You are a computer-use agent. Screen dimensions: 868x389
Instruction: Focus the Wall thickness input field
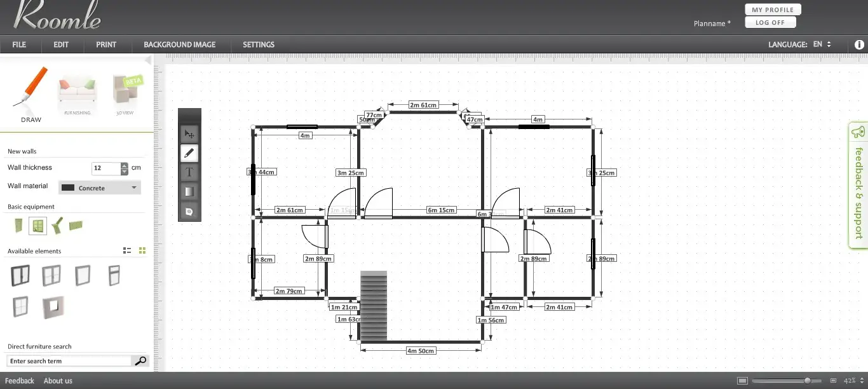click(x=106, y=168)
